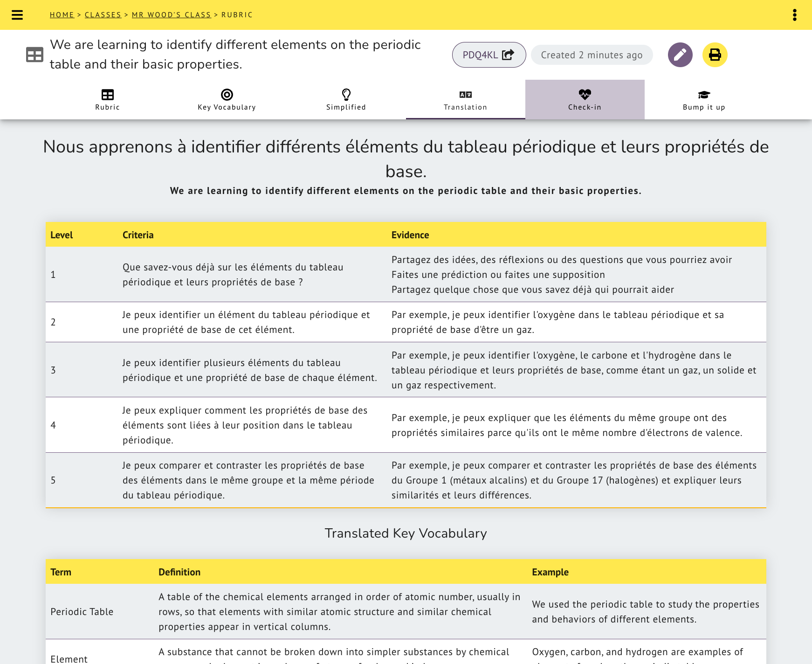This screenshot has height=664, width=812.
Task: Click the French translated learning intention heading
Action: (x=406, y=159)
